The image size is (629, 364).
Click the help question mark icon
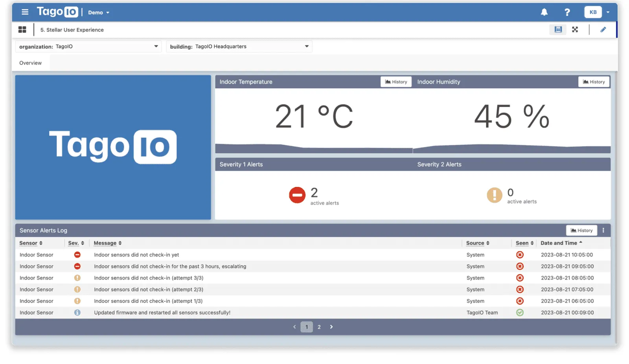[x=567, y=12]
